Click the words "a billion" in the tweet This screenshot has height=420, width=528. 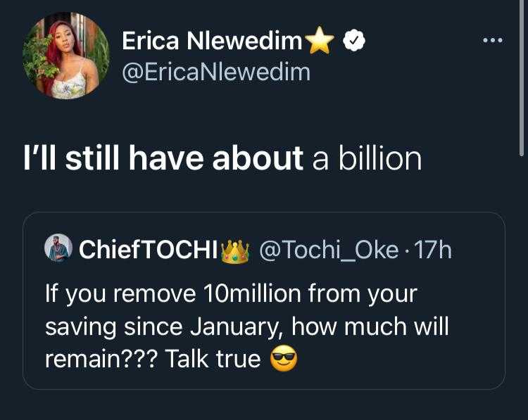point(367,159)
